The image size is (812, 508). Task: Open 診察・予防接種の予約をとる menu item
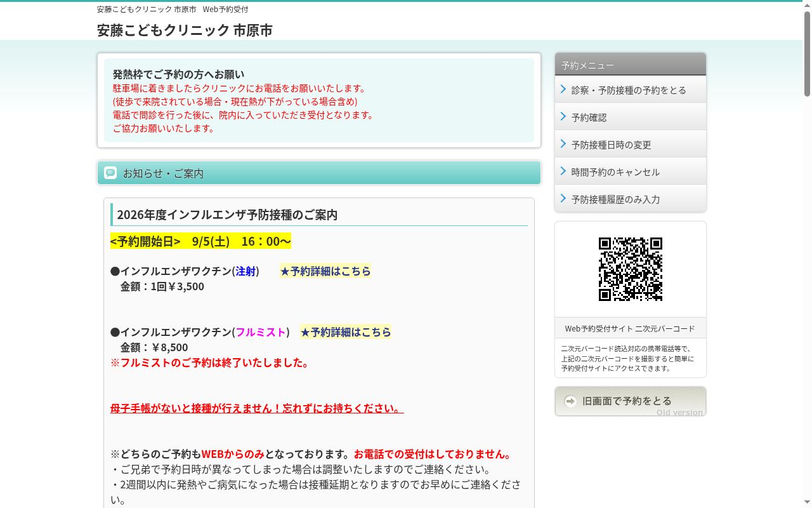pyautogui.click(x=630, y=90)
